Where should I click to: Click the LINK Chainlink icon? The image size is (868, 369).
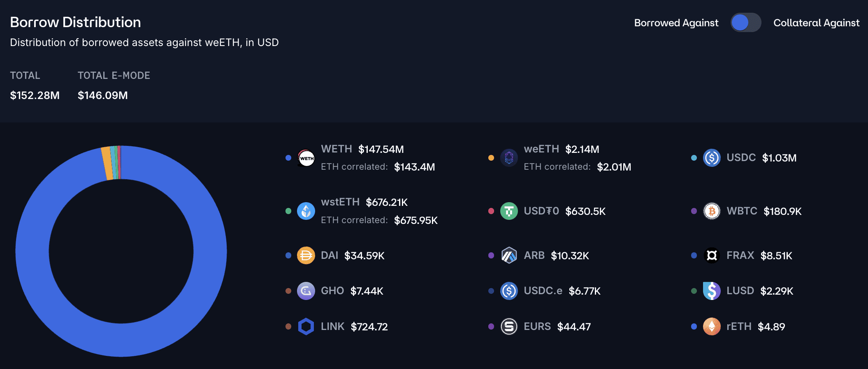click(x=306, y=327)
